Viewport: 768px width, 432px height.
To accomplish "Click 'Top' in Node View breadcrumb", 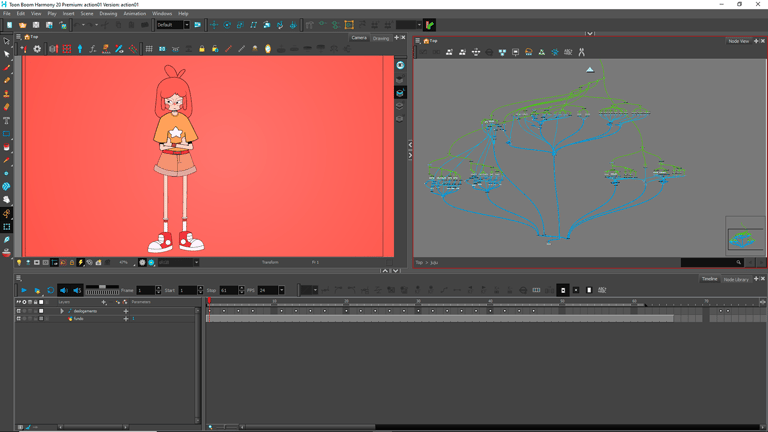I will point(419,263).
